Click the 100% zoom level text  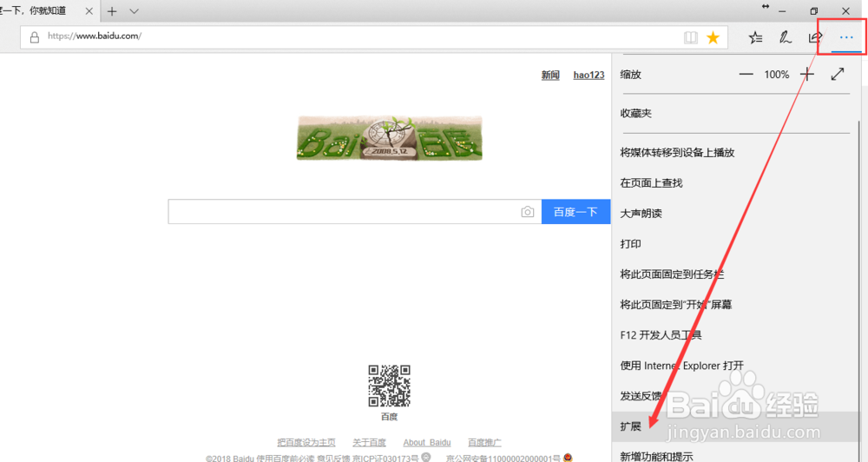(x=777, y=74)
